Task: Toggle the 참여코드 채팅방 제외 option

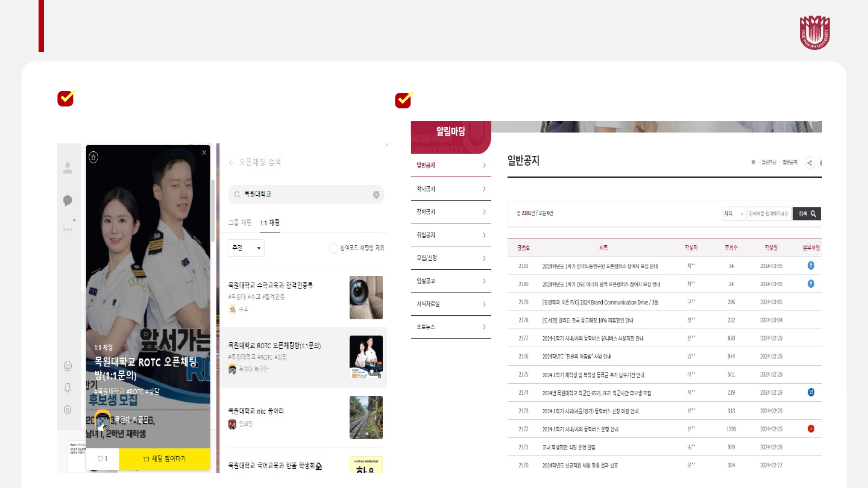Action: click(333, 248)
